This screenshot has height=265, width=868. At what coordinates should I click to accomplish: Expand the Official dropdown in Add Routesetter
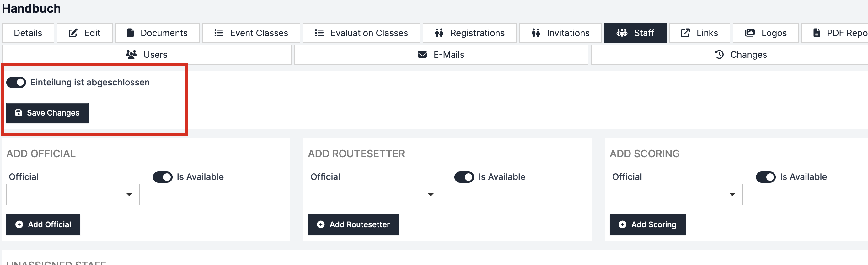tap(374, 195)
